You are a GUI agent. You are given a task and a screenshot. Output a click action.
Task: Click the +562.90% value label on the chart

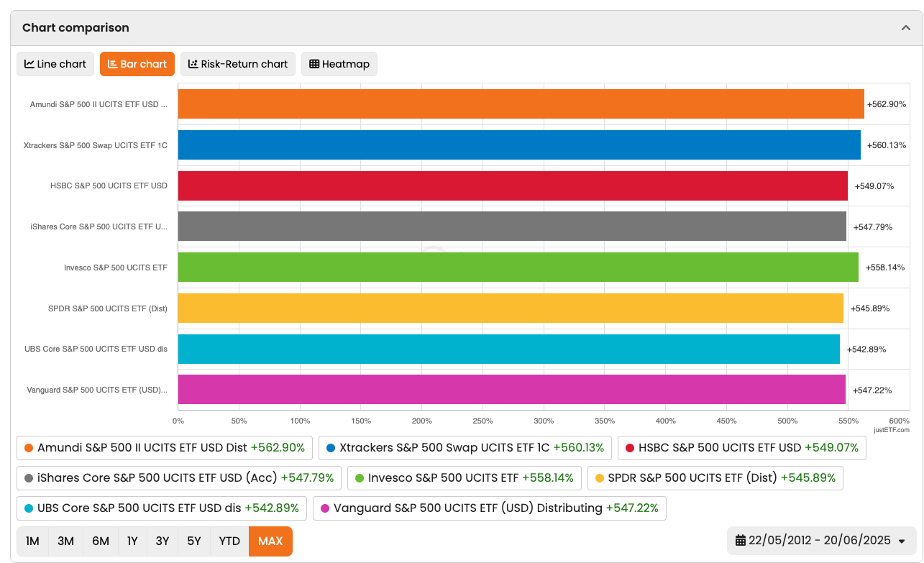coord(887,104)
